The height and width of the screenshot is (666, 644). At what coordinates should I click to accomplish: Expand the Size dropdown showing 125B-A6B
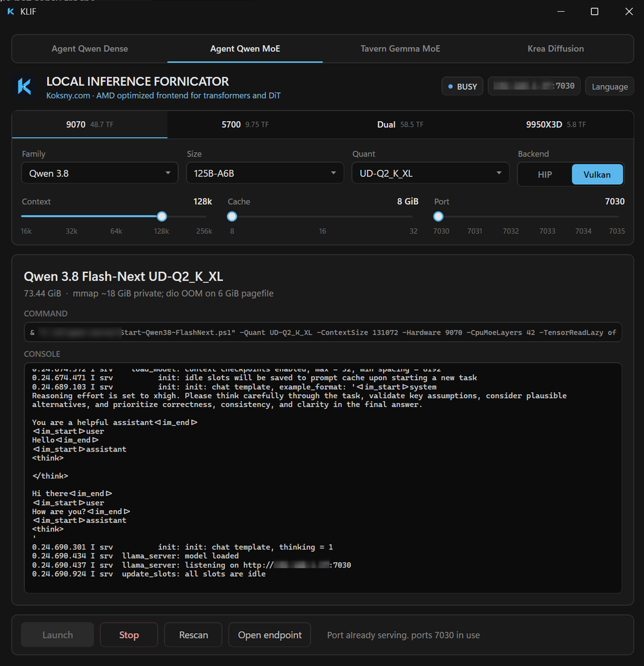(x=265, y=173)
